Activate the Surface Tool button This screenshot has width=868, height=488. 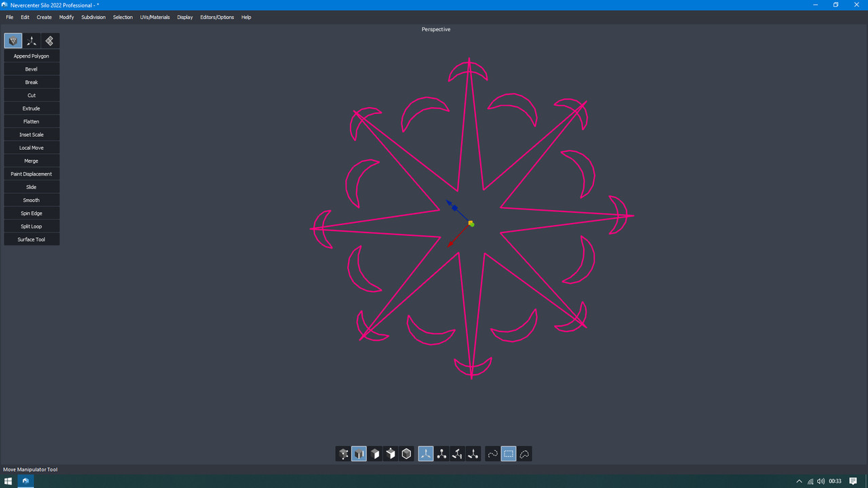click(32, 239)
